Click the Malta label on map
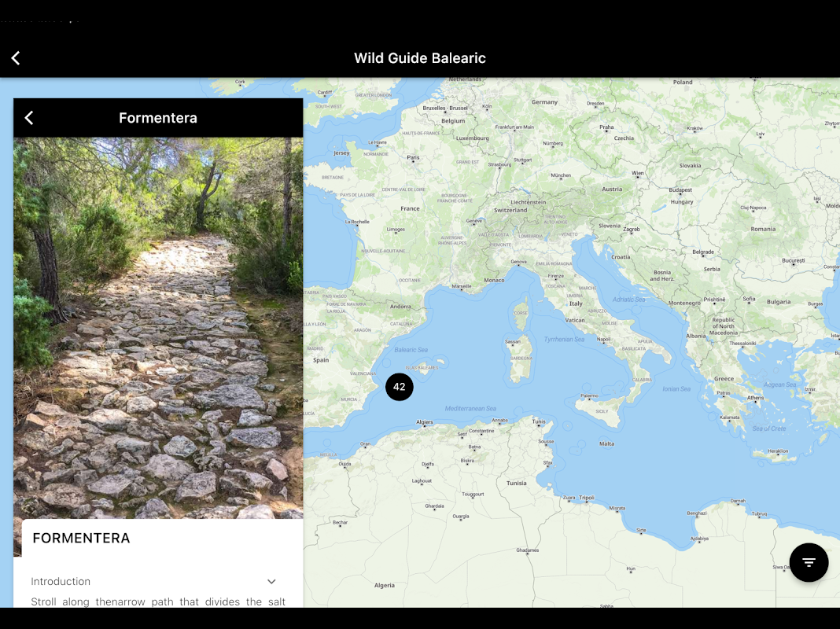 pyautogui.click(x=606, y=443)
